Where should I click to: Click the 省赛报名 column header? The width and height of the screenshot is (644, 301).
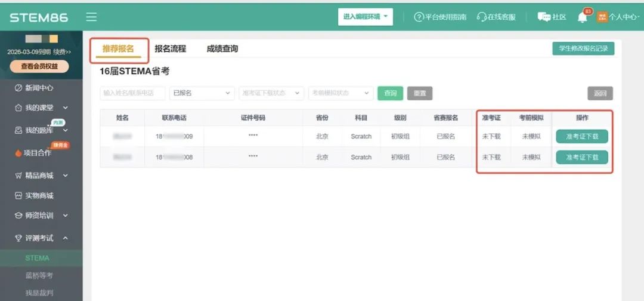coord(445,118)
